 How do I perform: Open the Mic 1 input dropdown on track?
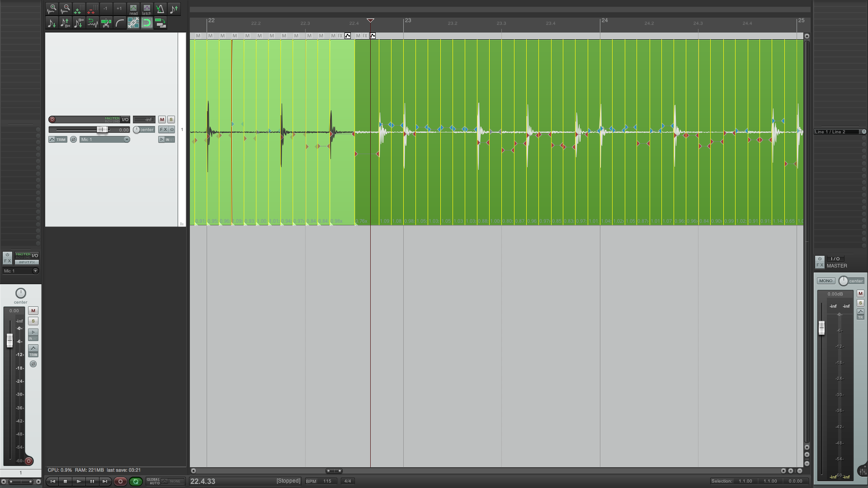click(127, 140)
